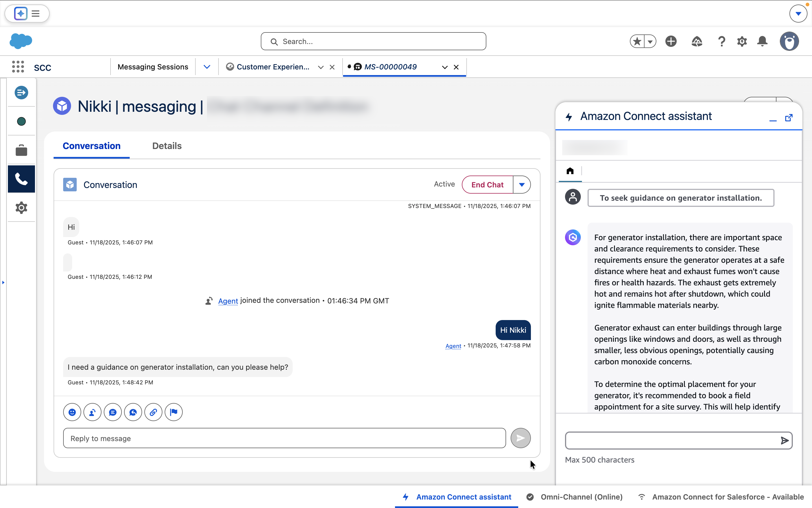Click the top-left assistant sparkle icon
The height and width of the screenshot is (508, 812).
click(x=21, y=14)
